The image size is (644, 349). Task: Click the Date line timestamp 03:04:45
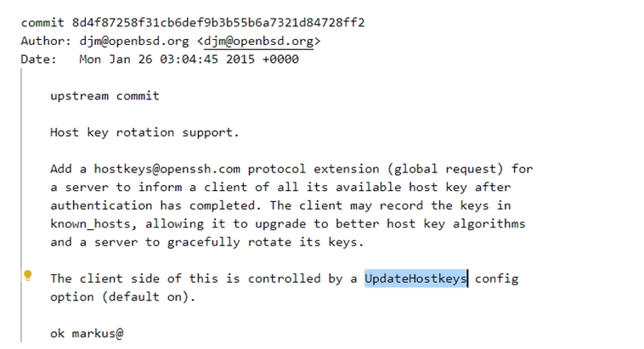click(189, 59)
